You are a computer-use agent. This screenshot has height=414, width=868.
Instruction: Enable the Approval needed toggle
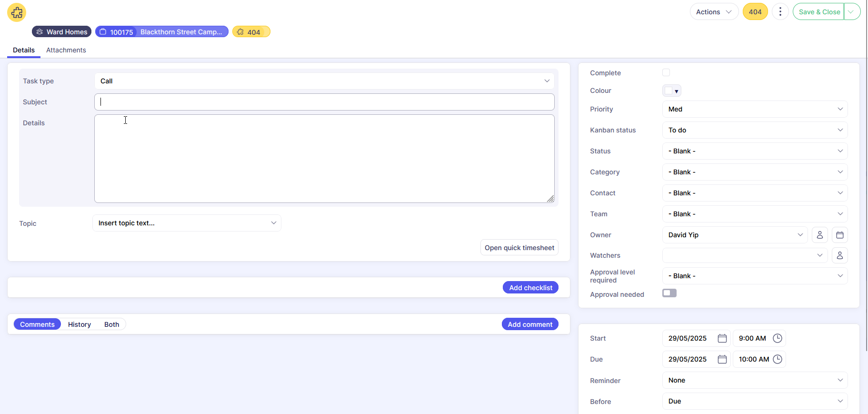[669, 293]
